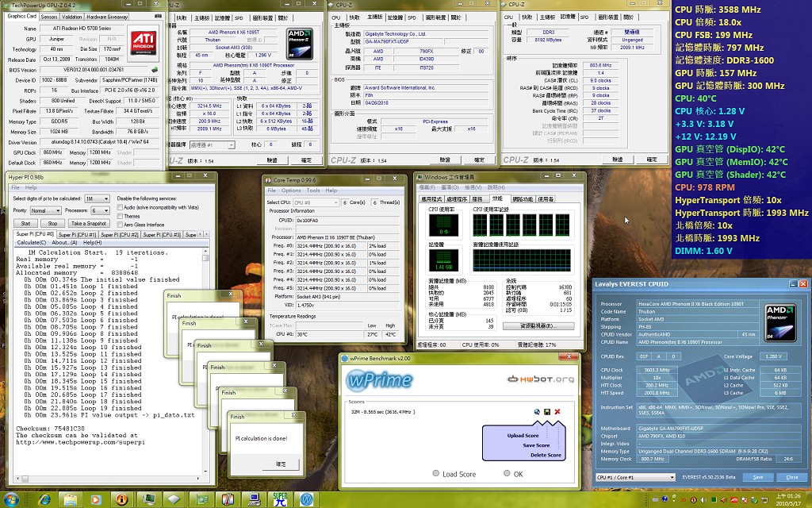Click blue question mark tray icon
Screen dimensions: 812x508
[665, 498]
